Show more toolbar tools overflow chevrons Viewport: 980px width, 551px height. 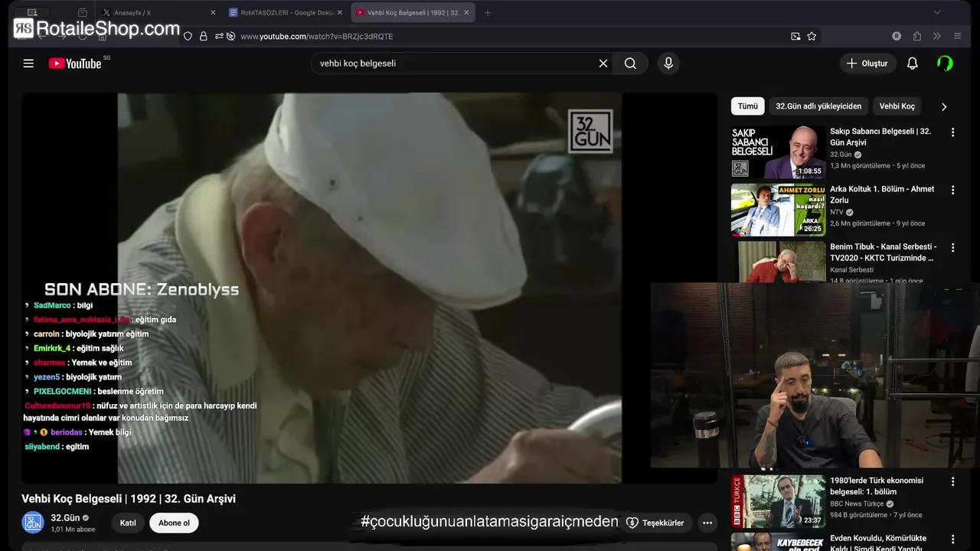coord(937,36)
